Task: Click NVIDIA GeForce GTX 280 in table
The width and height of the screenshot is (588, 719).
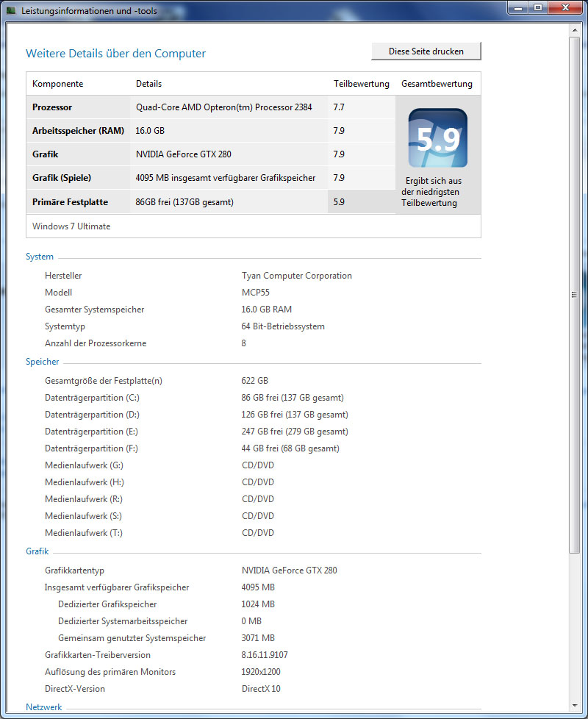Action: (183, 154)
